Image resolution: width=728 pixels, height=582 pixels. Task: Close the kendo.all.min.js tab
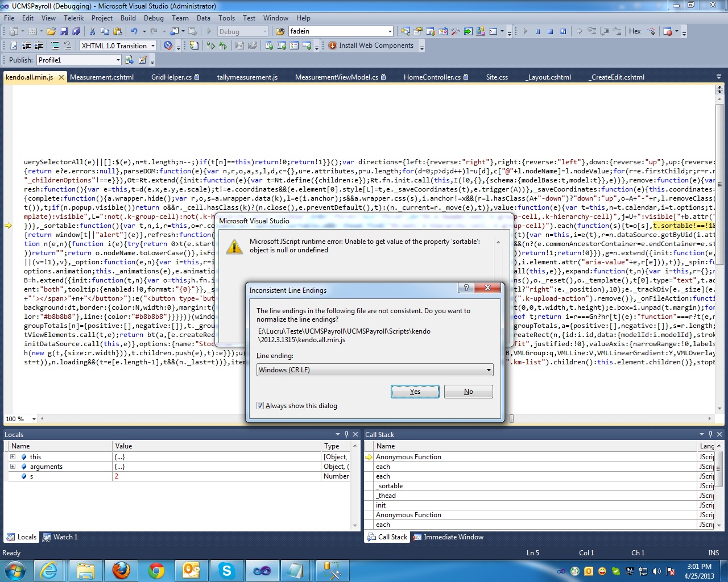click(x=61, y=77)
